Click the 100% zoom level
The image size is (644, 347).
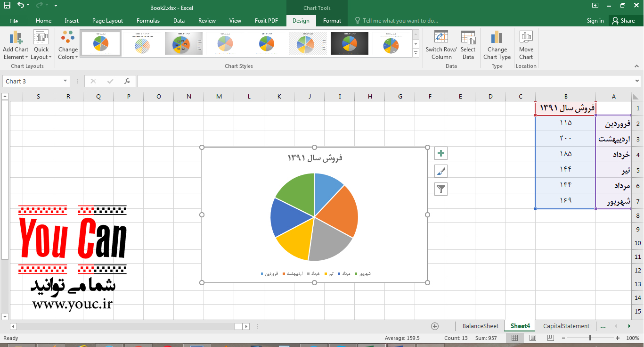633,338
